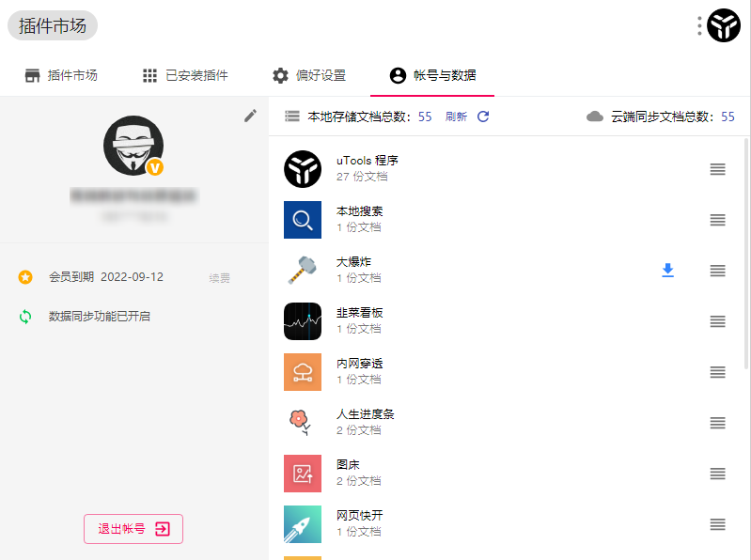Click the 大爆炸 hammer icon
The image size is (751, 560).
point(303,271)
